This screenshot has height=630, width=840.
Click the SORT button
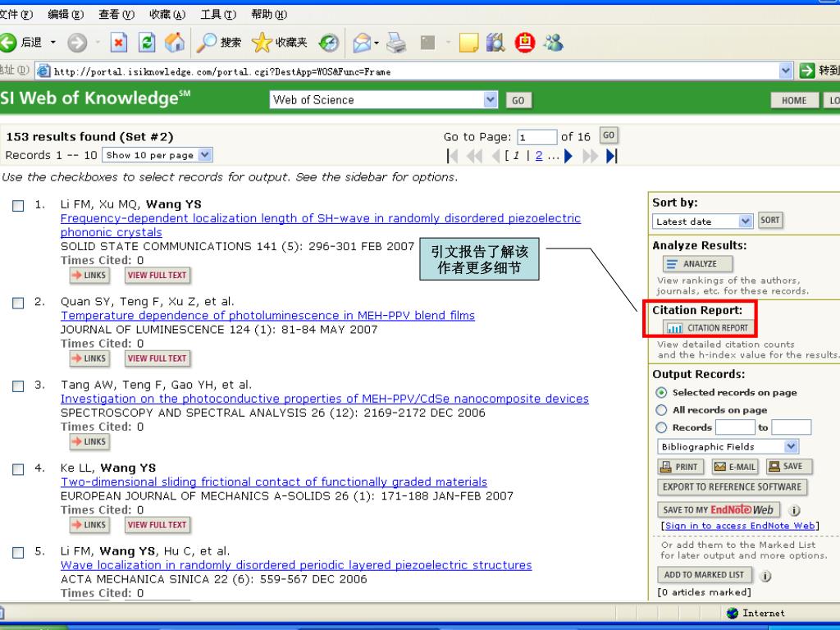click(770, 220)
